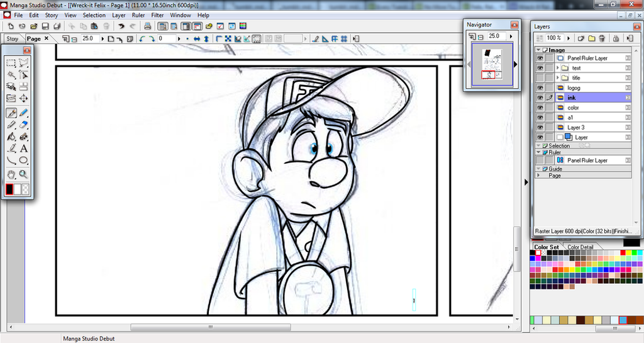Click the Navigator page thumbnail

coord(492,64)
